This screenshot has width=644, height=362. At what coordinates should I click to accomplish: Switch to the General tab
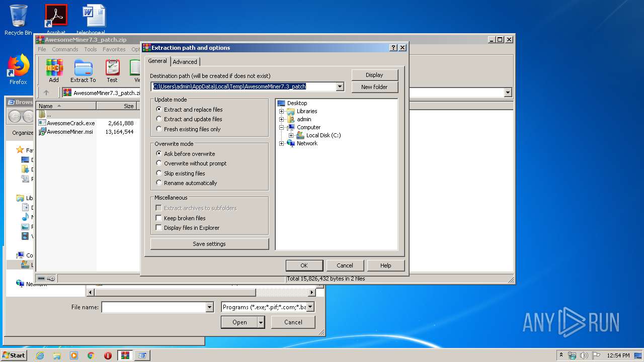(x=157, y=61)
